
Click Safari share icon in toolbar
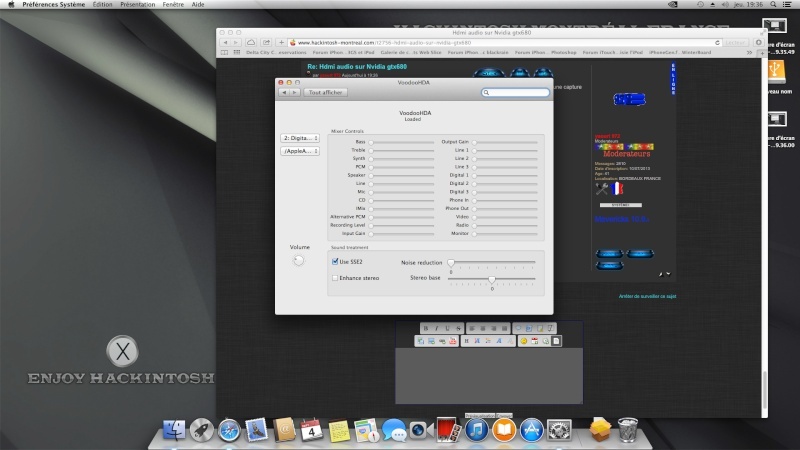point(266,42)
